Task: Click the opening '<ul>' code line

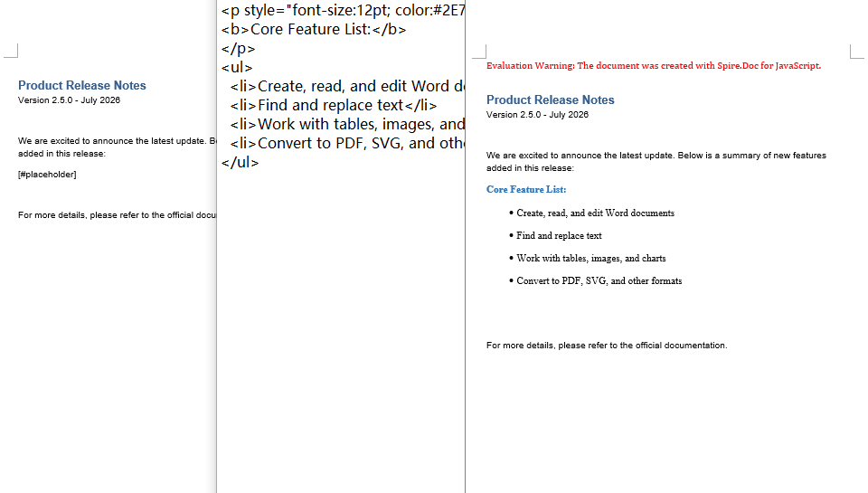Action: pyautogui.click(x=237, y=68)
